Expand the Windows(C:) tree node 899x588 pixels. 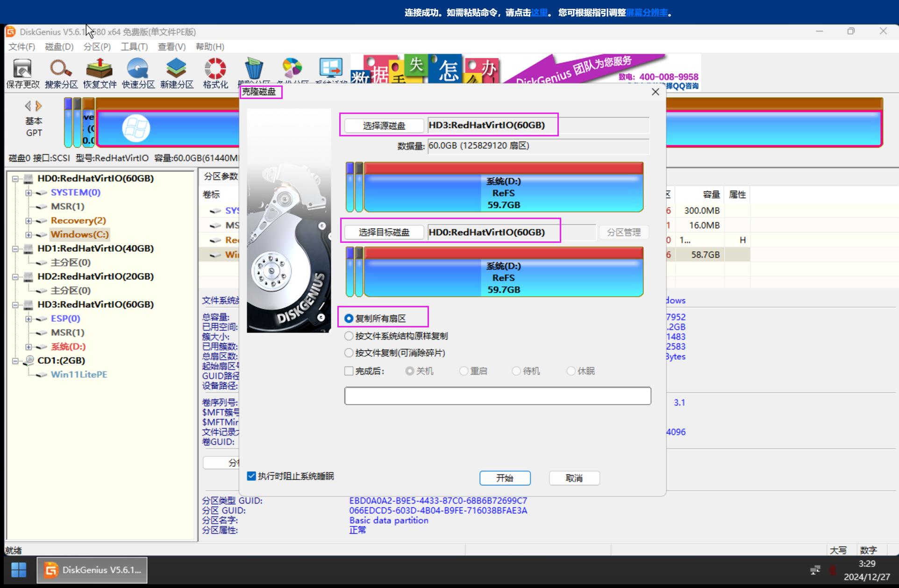click(29, 234)
